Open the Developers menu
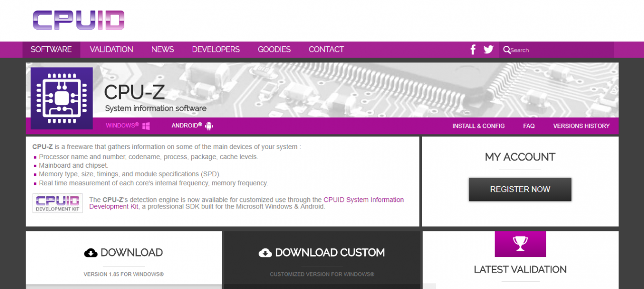The width and height of the screenshot is (644, 289). (x=216, y=49)
